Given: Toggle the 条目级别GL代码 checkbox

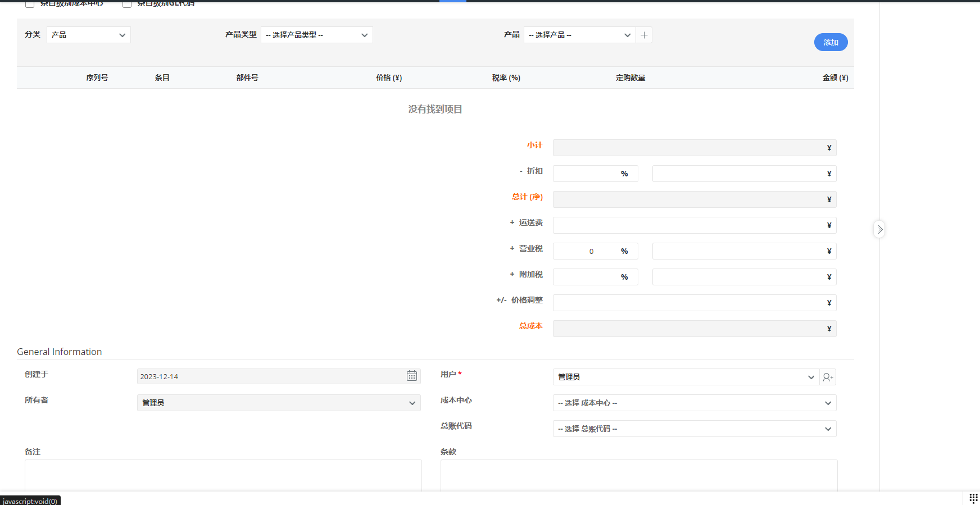Looking at the screenshot, I should pos(127,3).
